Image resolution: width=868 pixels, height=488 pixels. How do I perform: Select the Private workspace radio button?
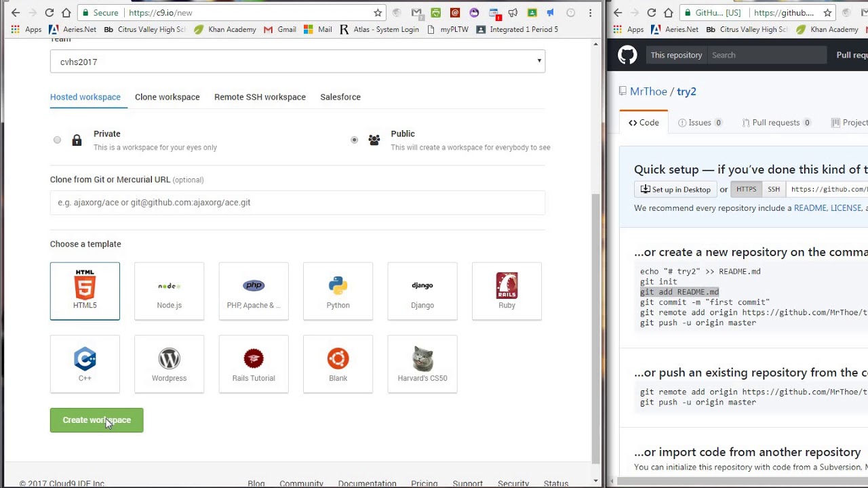pos(57,140)
